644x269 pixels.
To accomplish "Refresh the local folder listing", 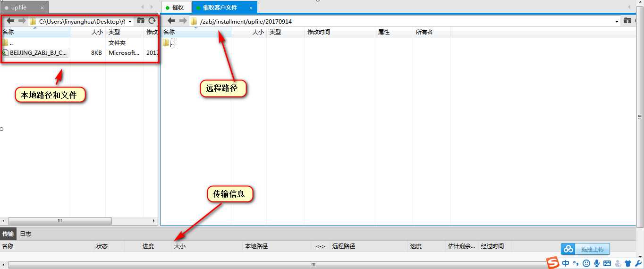I will click(x=152, y=21).
